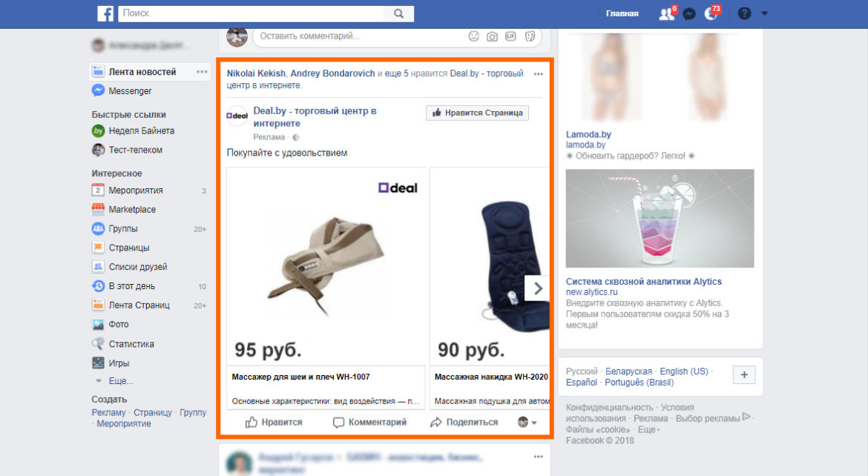Like the Deal.by ad post

(274, 423)
